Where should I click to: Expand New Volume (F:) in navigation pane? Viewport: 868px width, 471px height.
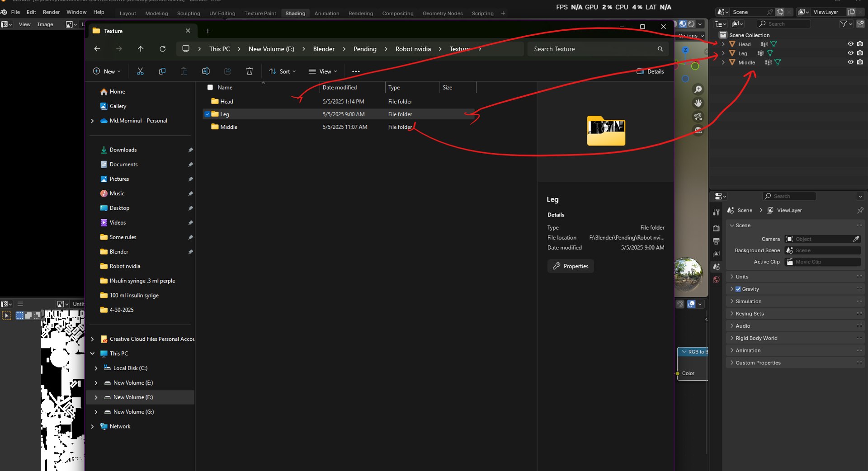click(x=96, y=397)
